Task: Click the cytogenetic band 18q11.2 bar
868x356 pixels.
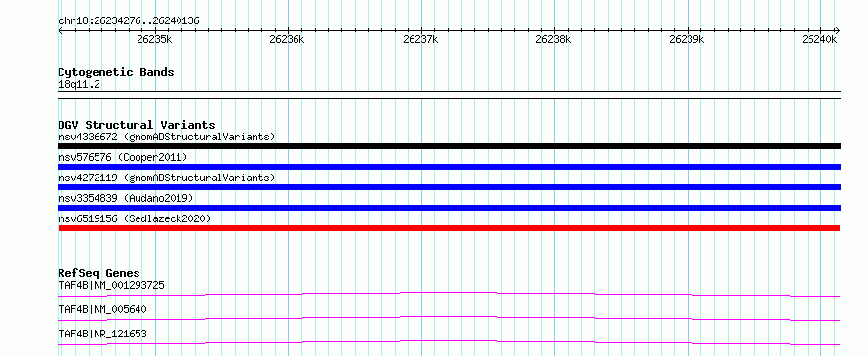Action: (449, 95)
